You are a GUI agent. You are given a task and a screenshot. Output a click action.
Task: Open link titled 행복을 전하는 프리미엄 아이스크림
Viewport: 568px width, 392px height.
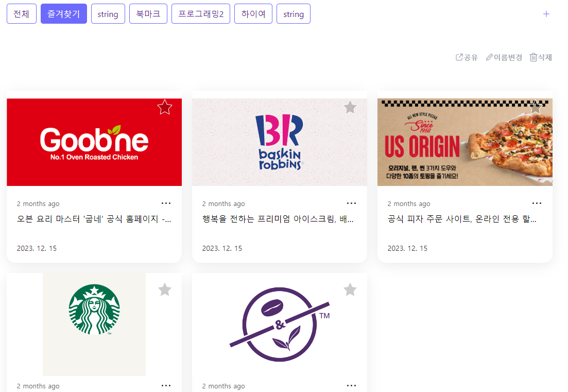pyautogui.click(x=278, y=219)
